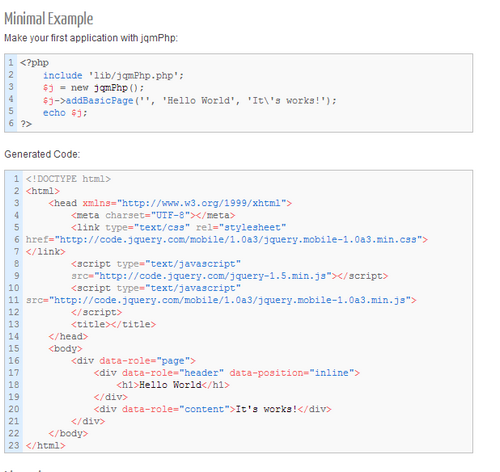Click the empty title tag line
The height and width of the screenshot is (472, 500).
coord(113,324)
